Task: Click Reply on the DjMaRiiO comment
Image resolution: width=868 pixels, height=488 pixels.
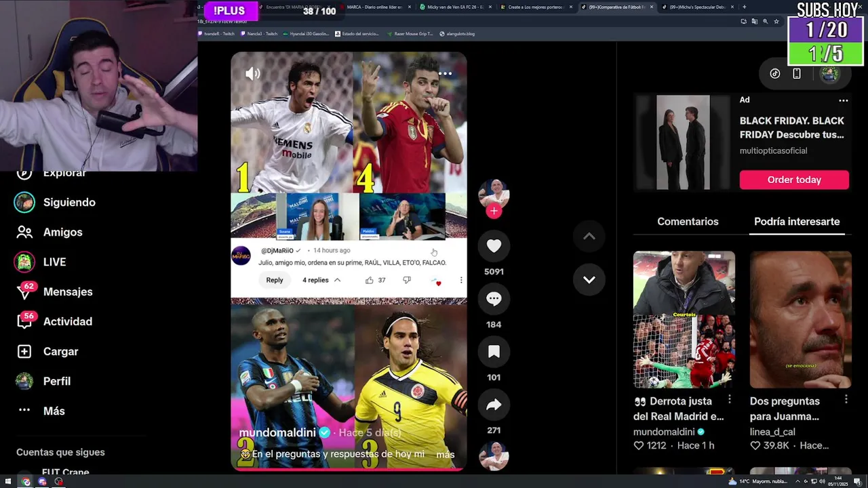Action: point(275,280)
